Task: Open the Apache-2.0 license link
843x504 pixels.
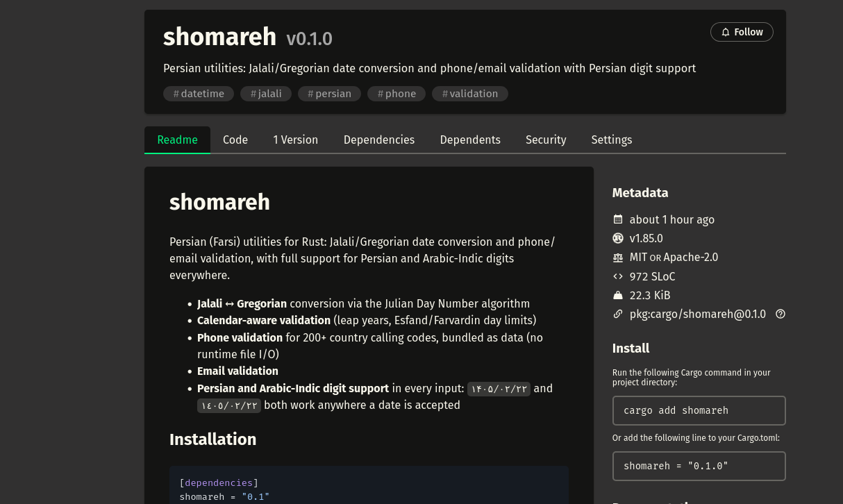Action: (x=691, y=258)
